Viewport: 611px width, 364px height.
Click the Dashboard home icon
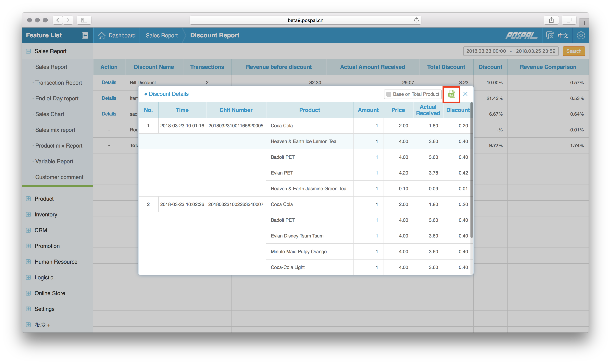pyautogui.click(x=102, y=36)
